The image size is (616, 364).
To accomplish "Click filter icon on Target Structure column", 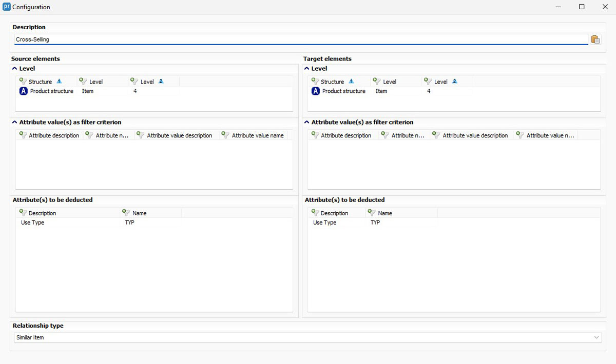I will tap(315, 82).
